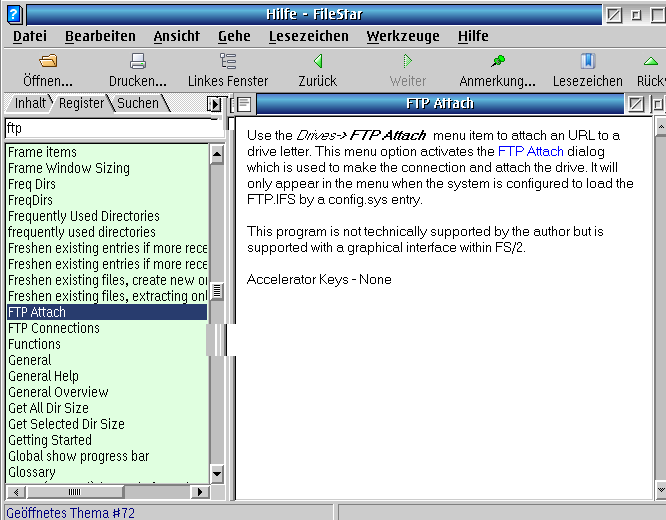Toggle the Linkes Fenster toolbar icon
The image size is (666, 520).
[228, 61]
